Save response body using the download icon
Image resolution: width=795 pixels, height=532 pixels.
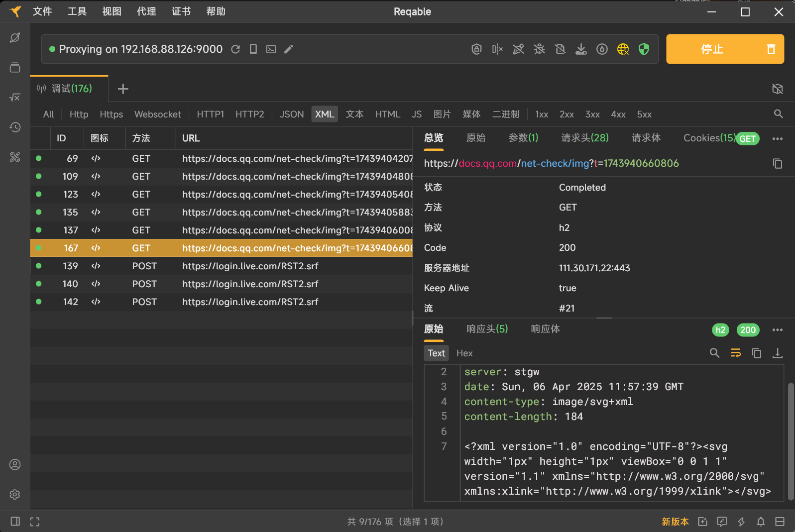coord(777,353)
